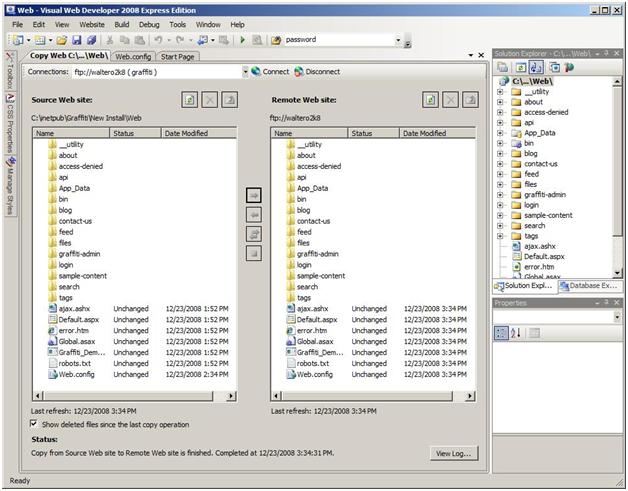Click the View Log button

click(454, 453)
